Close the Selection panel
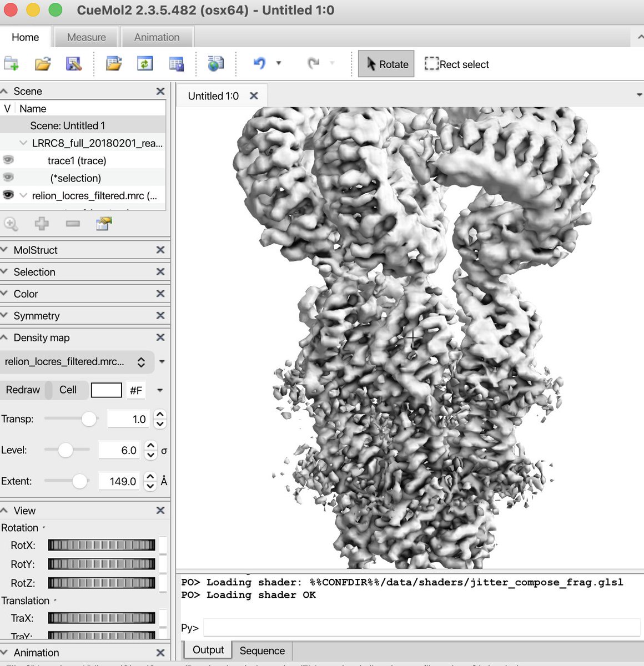 click(x=160, y=271)
